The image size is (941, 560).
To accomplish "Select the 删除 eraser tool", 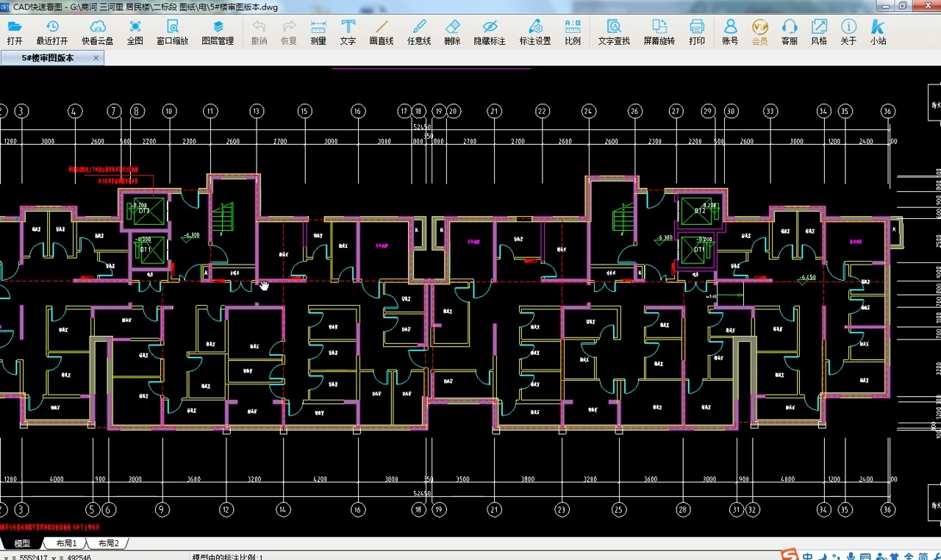I will [452, 32].
